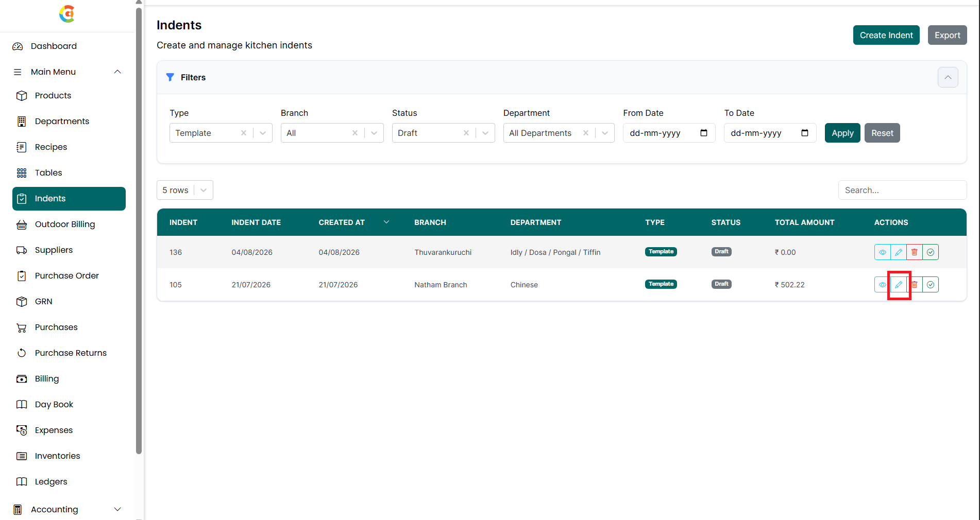980x520 pixels.
Task: Click the Purchases cart icon
Action: coord(22,327)
